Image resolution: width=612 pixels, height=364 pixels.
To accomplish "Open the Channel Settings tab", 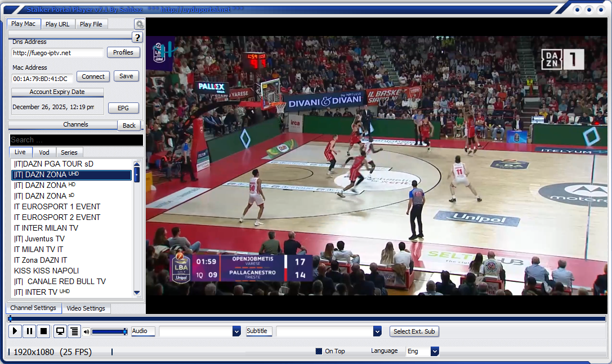I will 33,308.
